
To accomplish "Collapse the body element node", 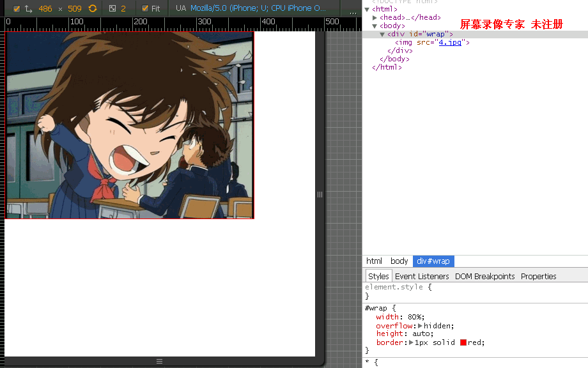I will tap(375, 26).
